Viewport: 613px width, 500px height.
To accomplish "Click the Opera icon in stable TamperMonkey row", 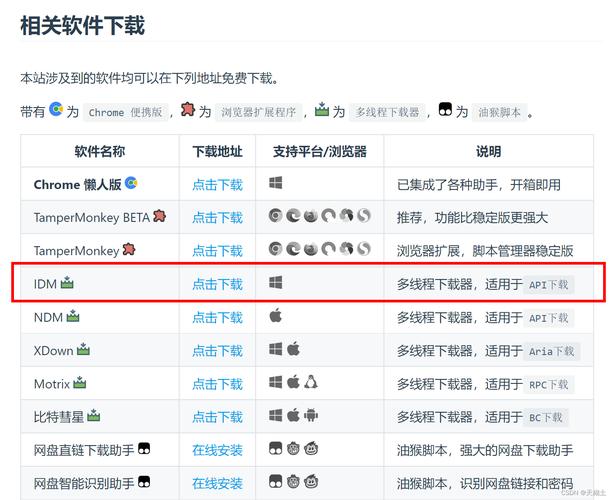I will pyautogui.click(x=328, y=249).
